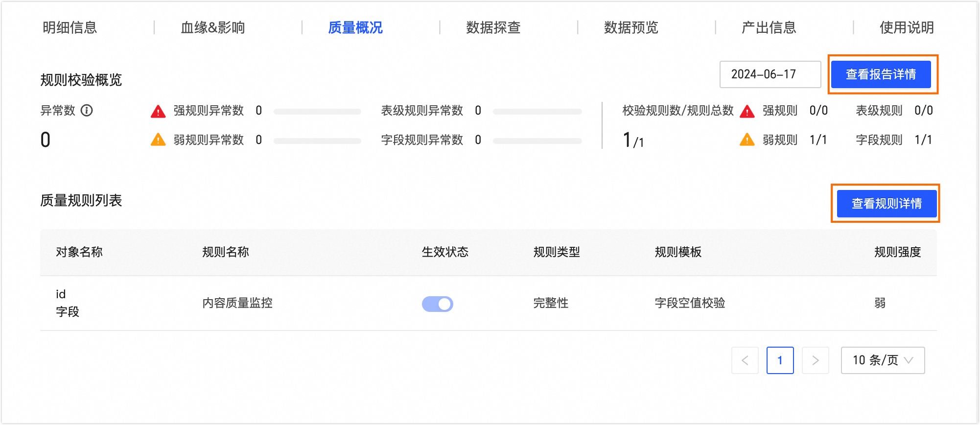Screen dimensions: 980x425
Task: Switch to 产出信息 tab
Action: pyautogui.click(x=769, y=27)
